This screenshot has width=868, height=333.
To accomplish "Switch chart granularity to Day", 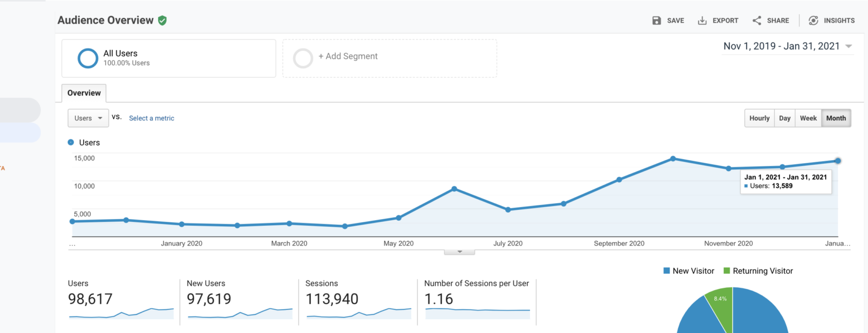I will tap(784, 118).
